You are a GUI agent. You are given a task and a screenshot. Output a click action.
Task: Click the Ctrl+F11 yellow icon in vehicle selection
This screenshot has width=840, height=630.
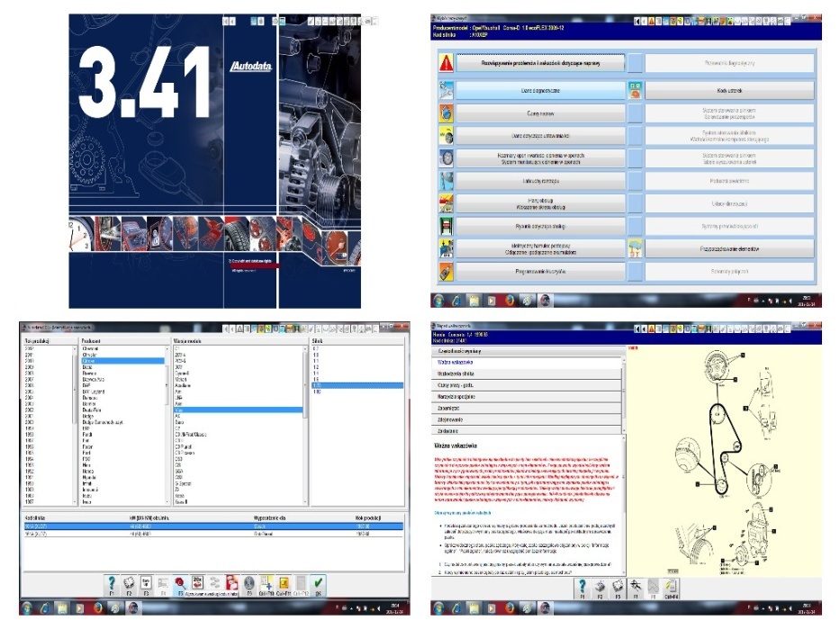coord(284,584)
